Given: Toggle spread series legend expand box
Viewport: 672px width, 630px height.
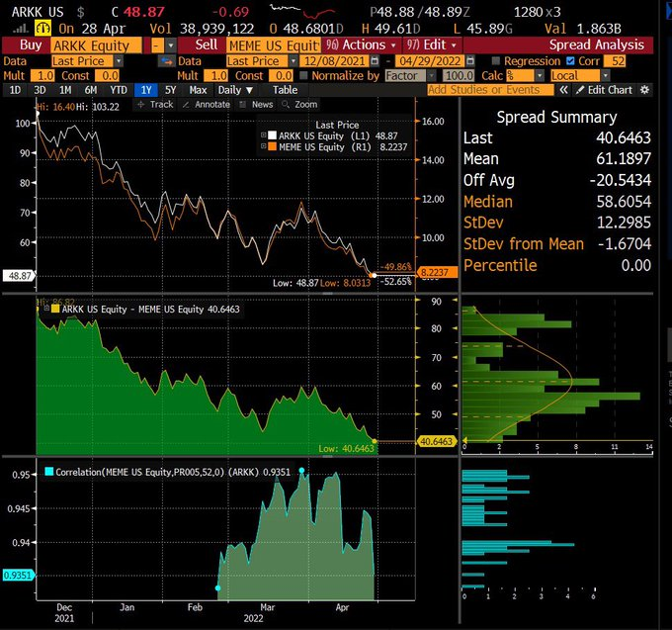Looking at the screenshot, I should pos(46,309).
